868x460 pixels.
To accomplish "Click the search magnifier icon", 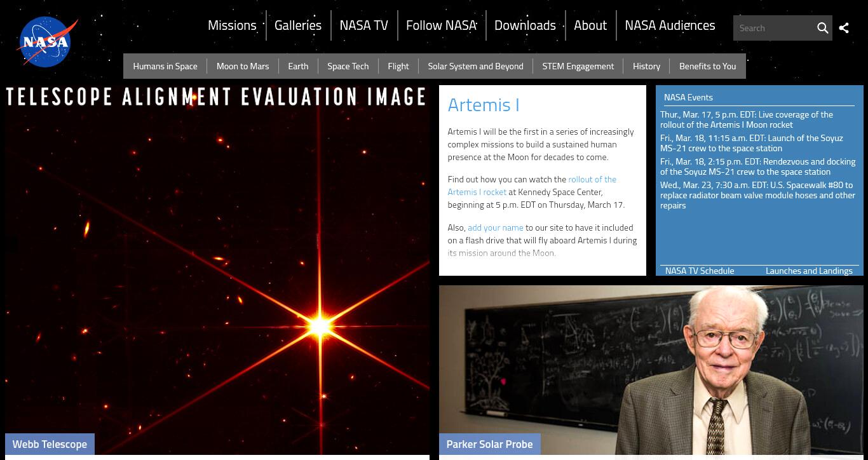I will click(x=822, y=28).
